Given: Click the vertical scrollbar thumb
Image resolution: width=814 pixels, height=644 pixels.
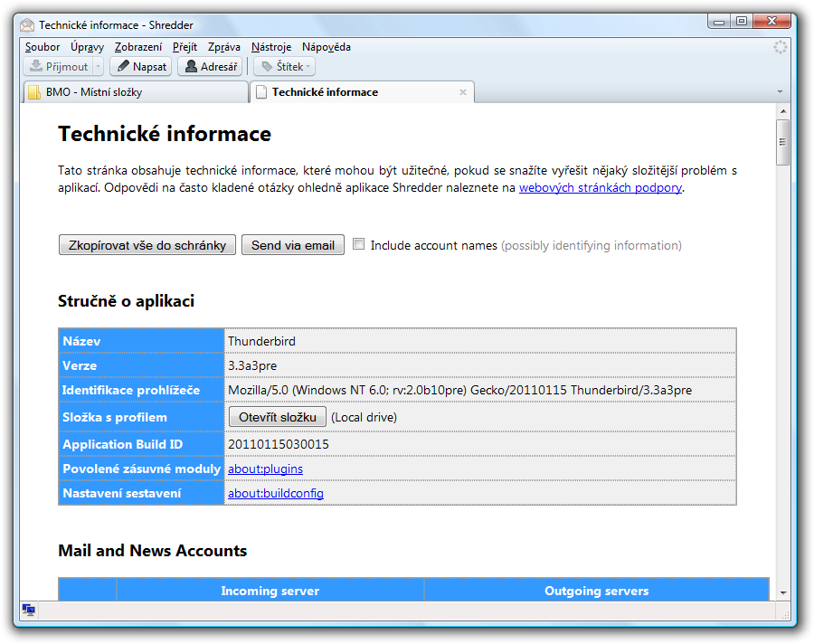Looking at the screenshot, I should (783, 142).
